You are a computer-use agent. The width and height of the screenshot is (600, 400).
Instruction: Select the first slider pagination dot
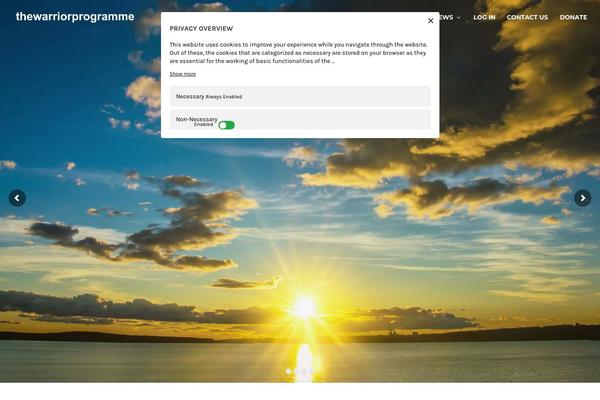(x=289, y=371)
